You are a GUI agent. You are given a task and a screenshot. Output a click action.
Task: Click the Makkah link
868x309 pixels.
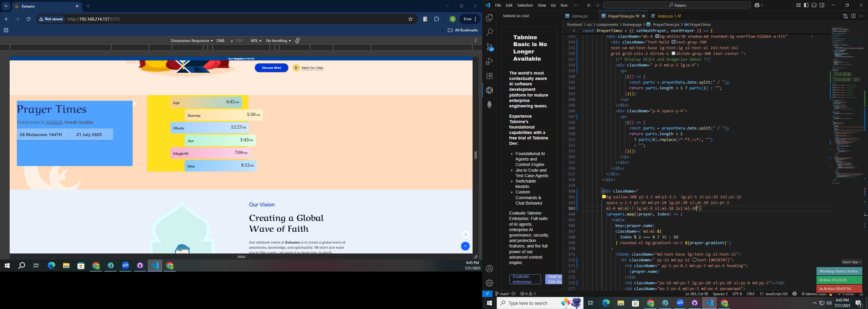54,123
